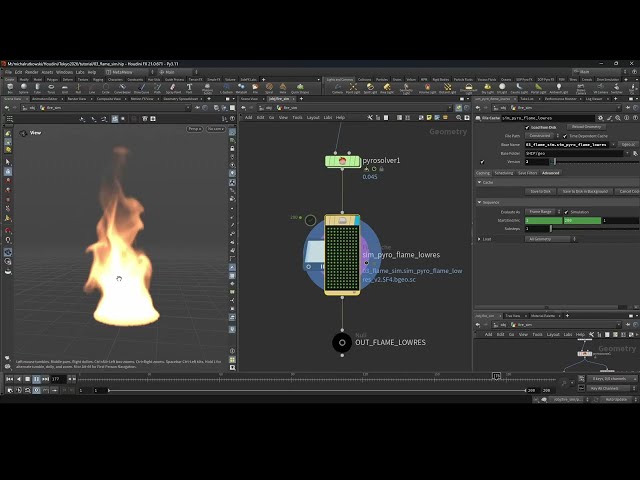Select the Point Light shelf tool
640x480 pixels.
[353, 88]
